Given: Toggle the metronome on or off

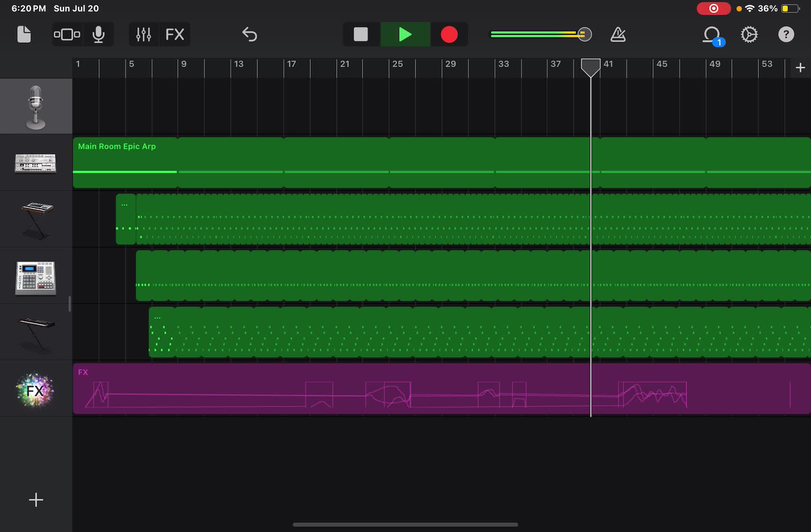Looking at the screenshot, I should click(618, 34).
